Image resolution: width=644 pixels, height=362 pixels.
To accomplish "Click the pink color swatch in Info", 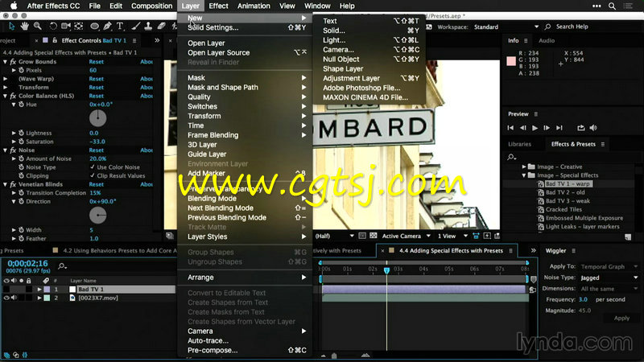I will 511,61.
